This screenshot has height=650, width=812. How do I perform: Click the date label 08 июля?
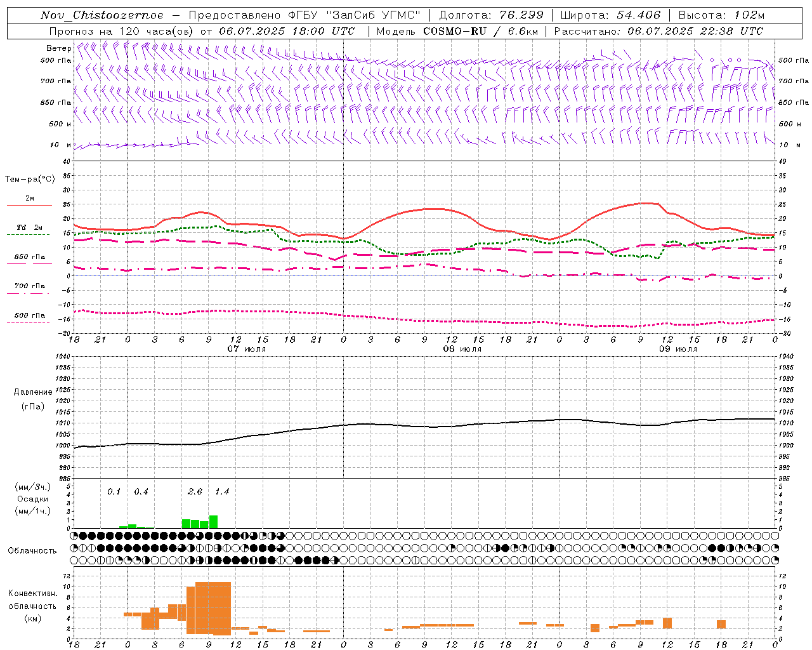pos(462,349)
